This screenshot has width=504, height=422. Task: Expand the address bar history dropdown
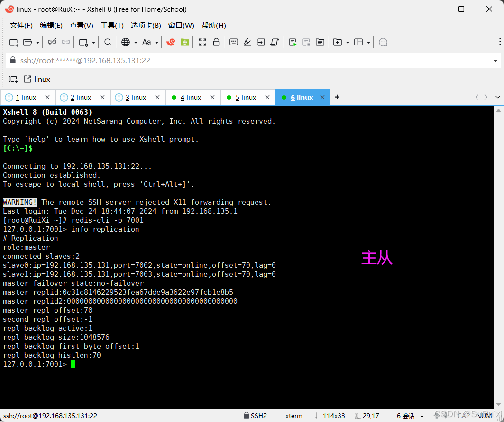coord(495,61)
